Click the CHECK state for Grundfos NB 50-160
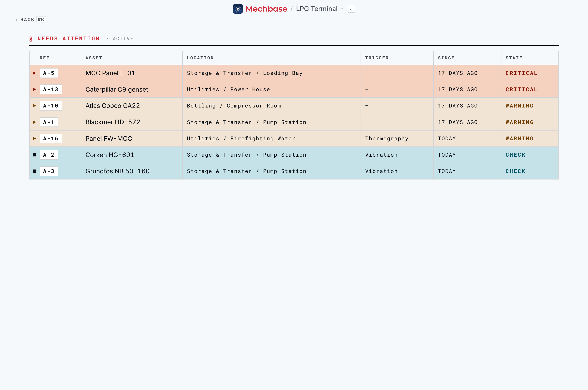 (515, 171)
